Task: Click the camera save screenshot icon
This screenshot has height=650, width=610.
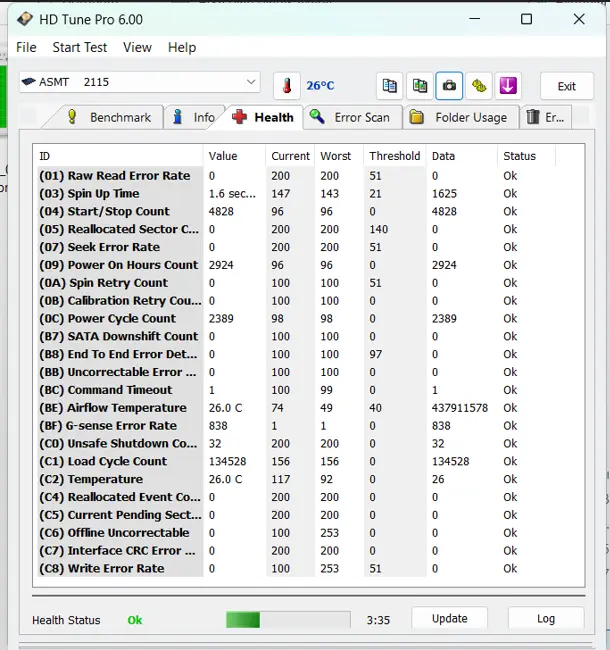Action: tap(449, 86)
